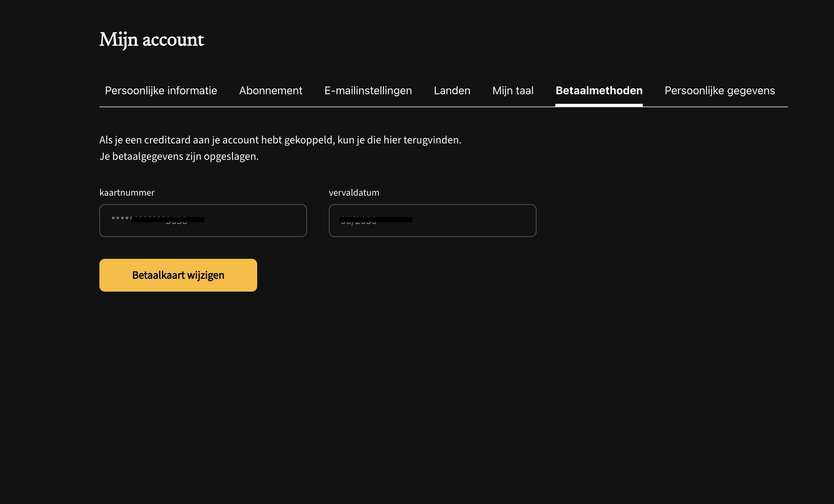This screenshot has height=504, width=834.
Task: Click the Mijn account heading
Action: tap(152, 40)
